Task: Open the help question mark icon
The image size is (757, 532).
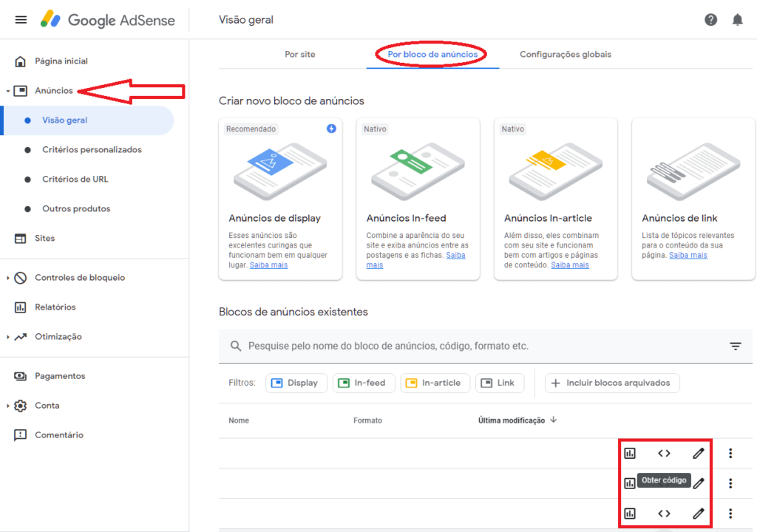Action: 710,20
